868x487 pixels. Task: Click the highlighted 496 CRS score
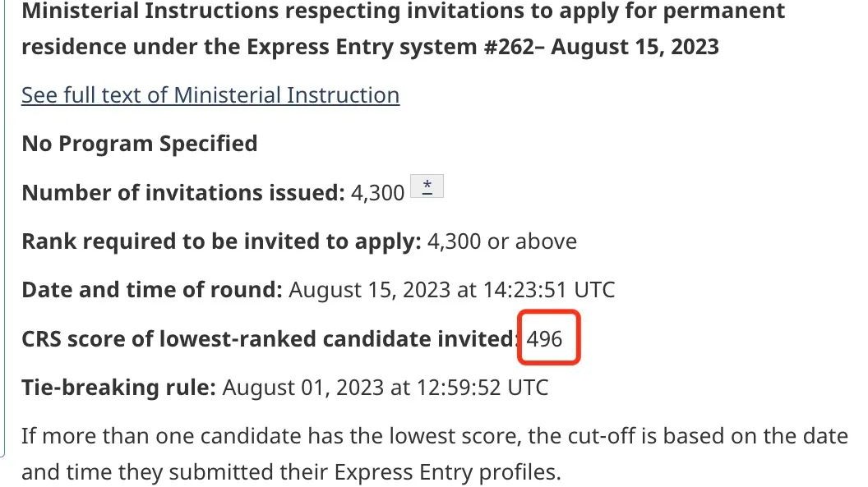(544, 338)
